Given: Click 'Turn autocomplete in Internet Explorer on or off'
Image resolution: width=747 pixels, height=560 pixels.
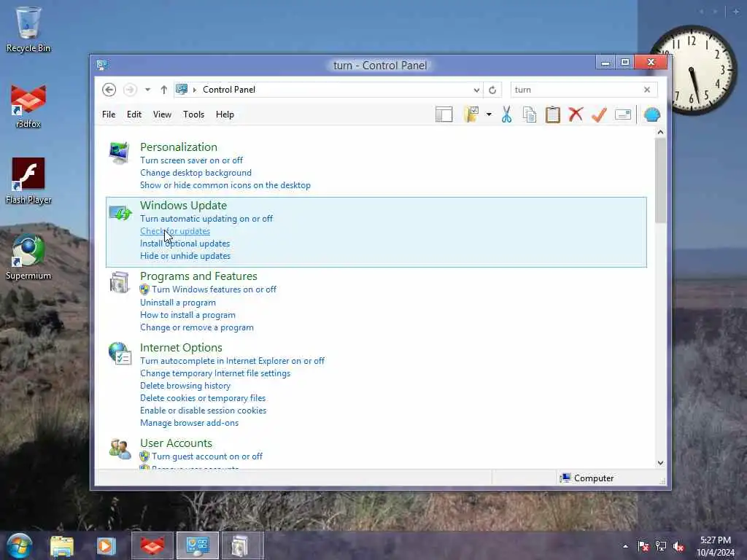Looking at the screenshot, I should point(233,361).
